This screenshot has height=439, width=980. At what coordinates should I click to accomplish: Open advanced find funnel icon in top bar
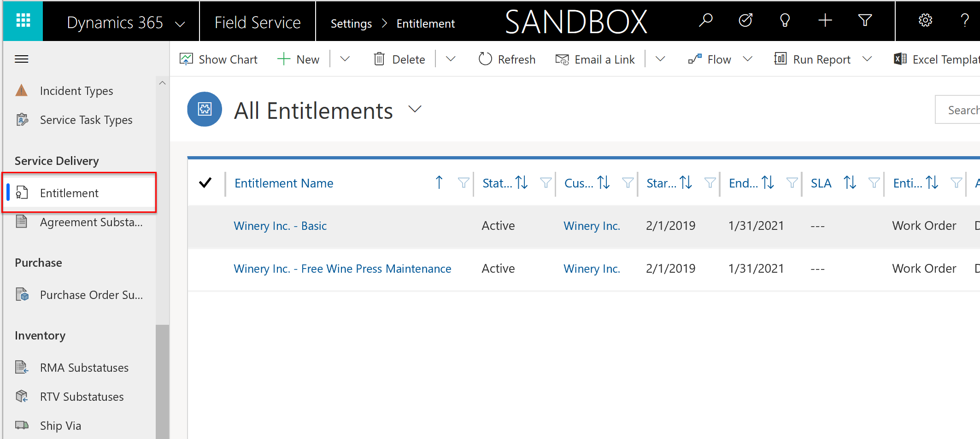coord(865,21)
